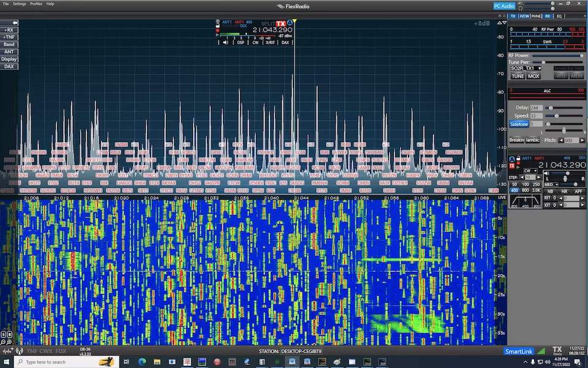Open the MED AGC dropdown
Screen dimensions: 588x368
point(551,184)
